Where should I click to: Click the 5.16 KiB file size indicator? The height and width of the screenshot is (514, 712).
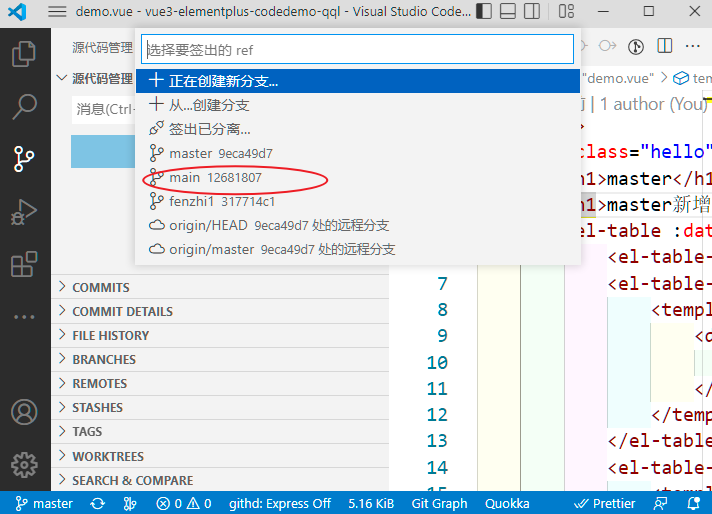tap(371, 503)
